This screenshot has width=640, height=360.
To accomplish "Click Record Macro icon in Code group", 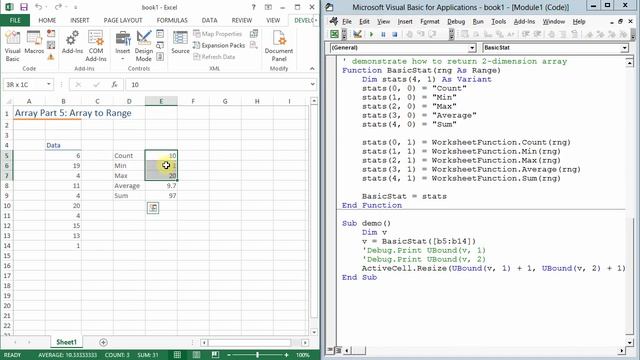I will click(51, 33).
